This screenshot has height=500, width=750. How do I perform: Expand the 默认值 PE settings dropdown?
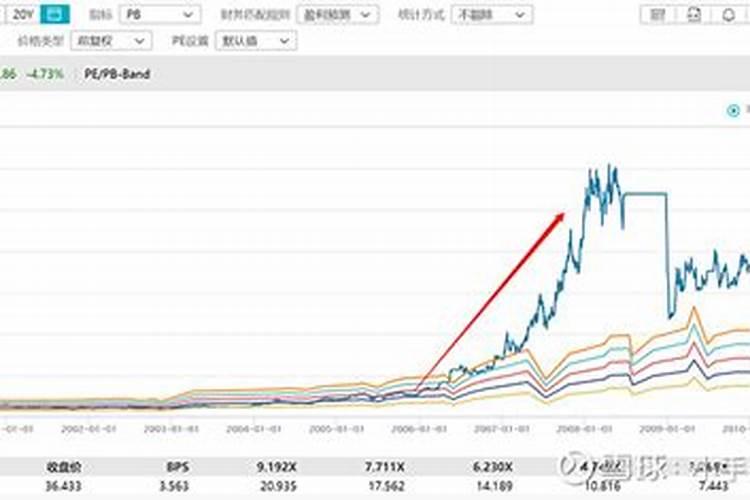point(257,40)
